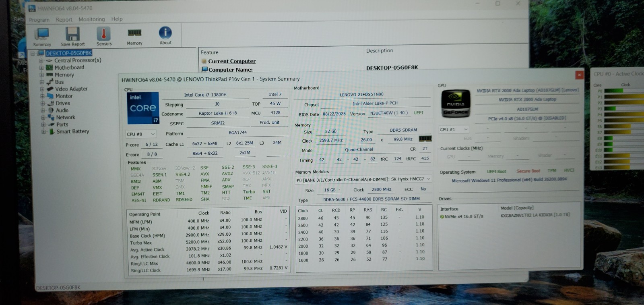Select the Network tree item

point(66,118)
